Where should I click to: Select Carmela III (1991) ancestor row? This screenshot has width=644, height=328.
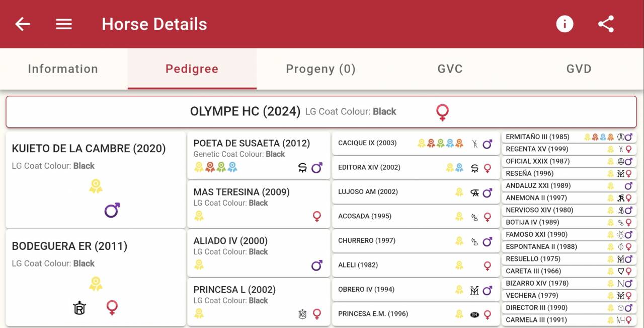[543, 320]
